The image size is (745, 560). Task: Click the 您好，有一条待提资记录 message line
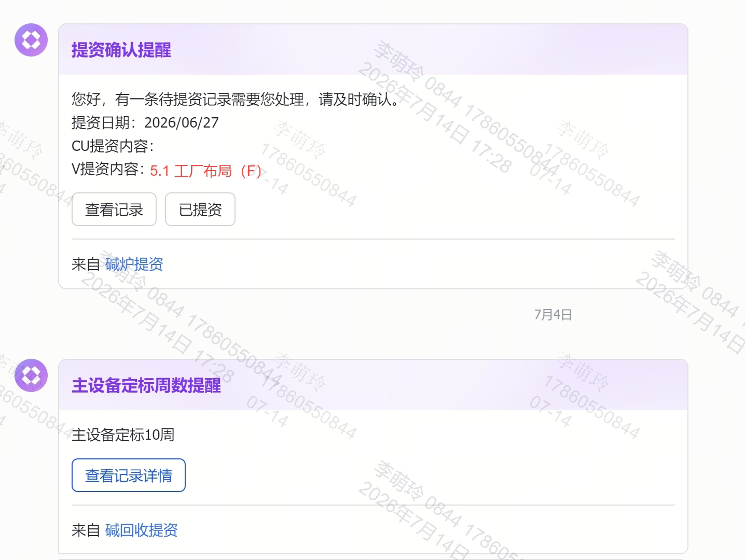pyautogui.click(x=236, y=99)
